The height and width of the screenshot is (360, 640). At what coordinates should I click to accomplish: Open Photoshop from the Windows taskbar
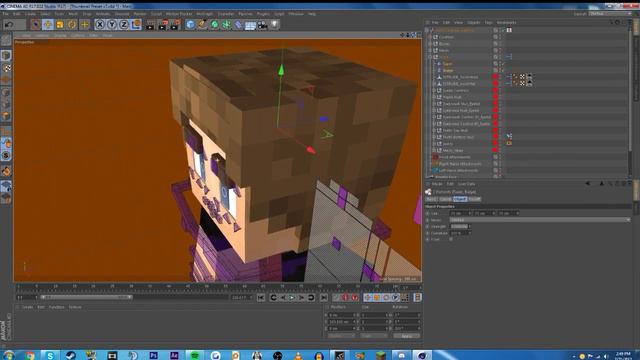point(153,355)
